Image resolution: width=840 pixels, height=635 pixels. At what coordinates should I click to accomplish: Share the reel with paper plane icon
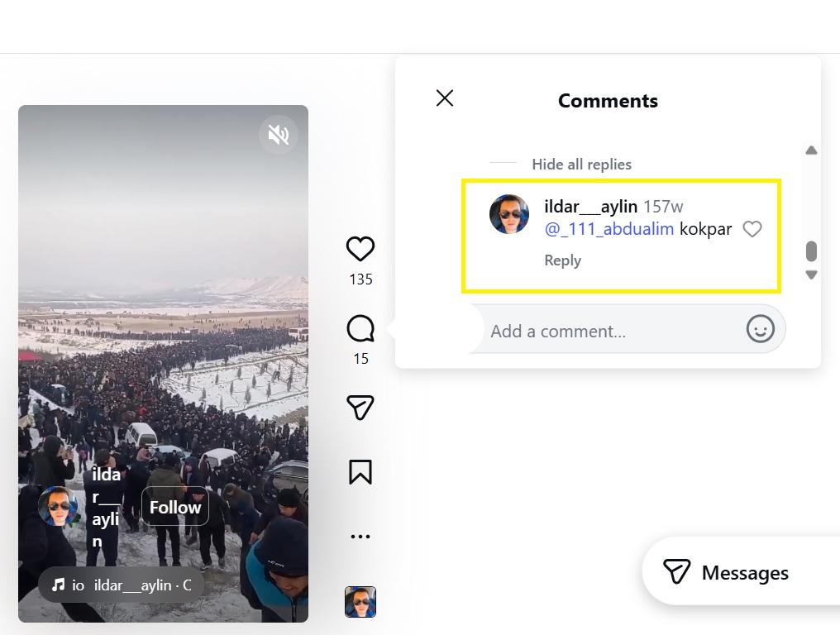360,407
